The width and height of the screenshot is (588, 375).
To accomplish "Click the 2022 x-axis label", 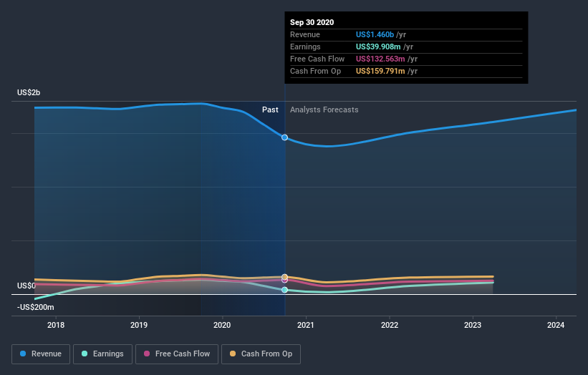I will point(390,325).
